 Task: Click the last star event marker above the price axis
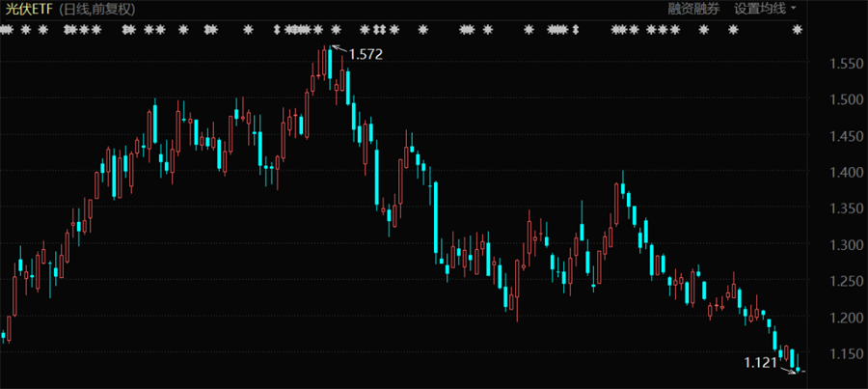798,29
